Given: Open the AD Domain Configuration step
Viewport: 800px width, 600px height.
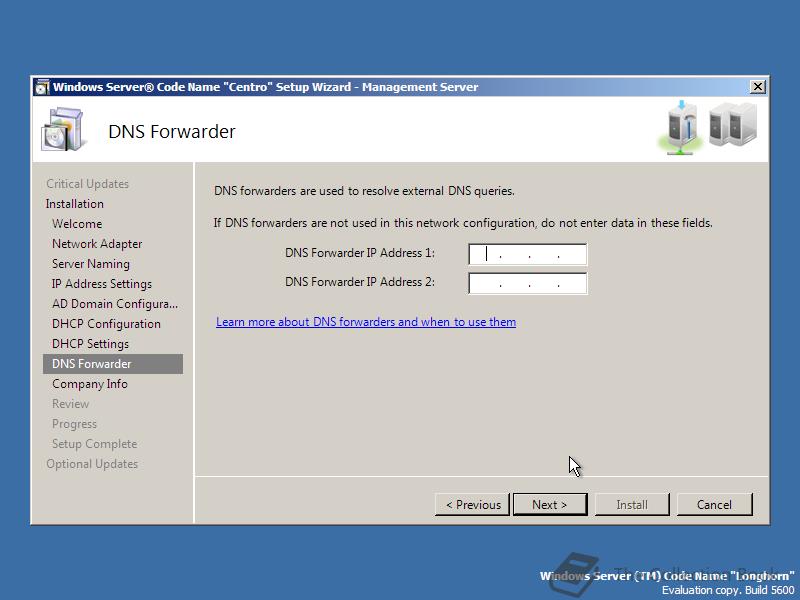Looking at the screenshot, I should point(115,304).
